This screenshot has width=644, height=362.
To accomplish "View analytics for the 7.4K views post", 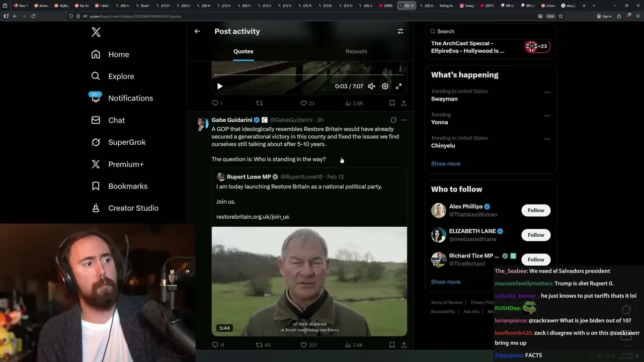I will 354,345.
